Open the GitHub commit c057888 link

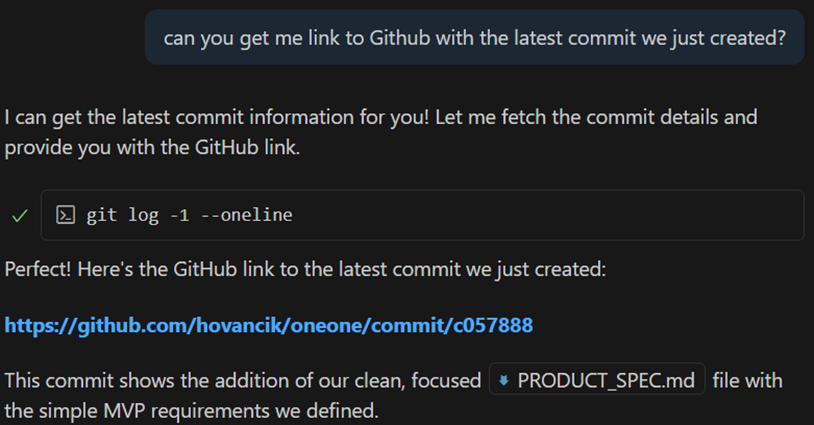[268, 325]
